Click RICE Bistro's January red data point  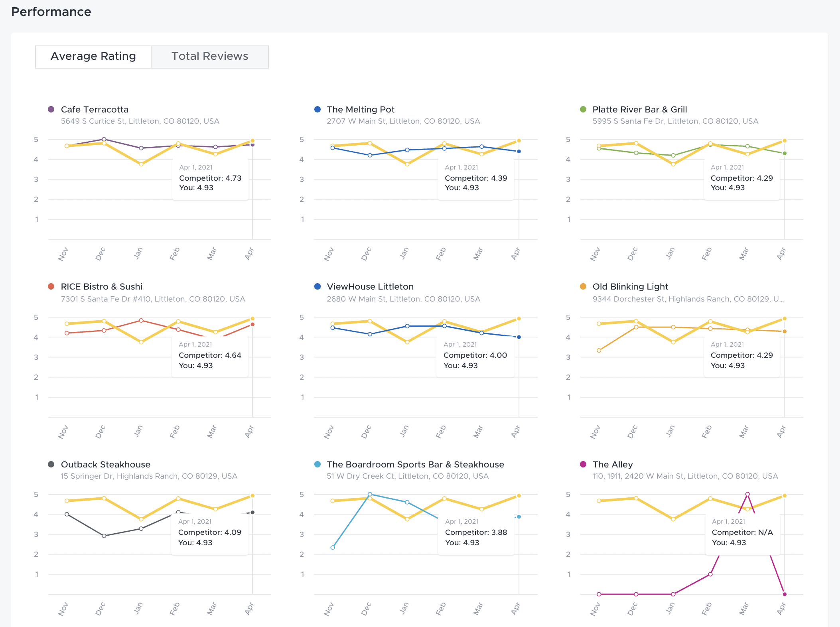point(141,320)
